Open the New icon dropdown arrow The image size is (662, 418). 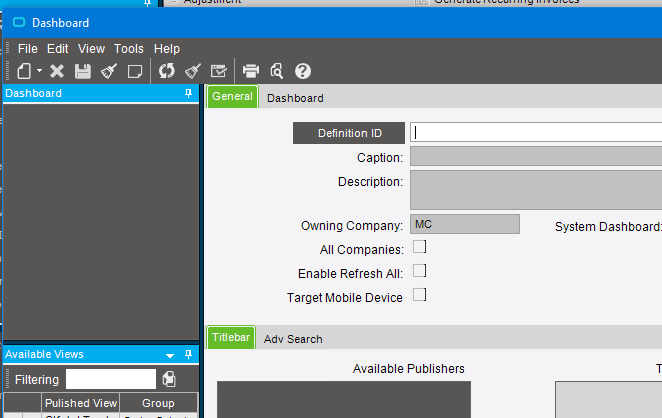[39, 71]
